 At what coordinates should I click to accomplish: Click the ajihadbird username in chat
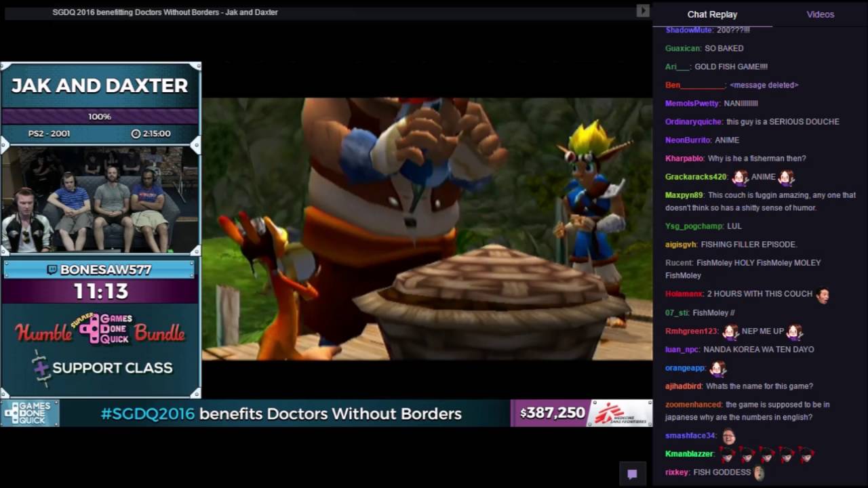pyautogui.click(x=683, y=386)
